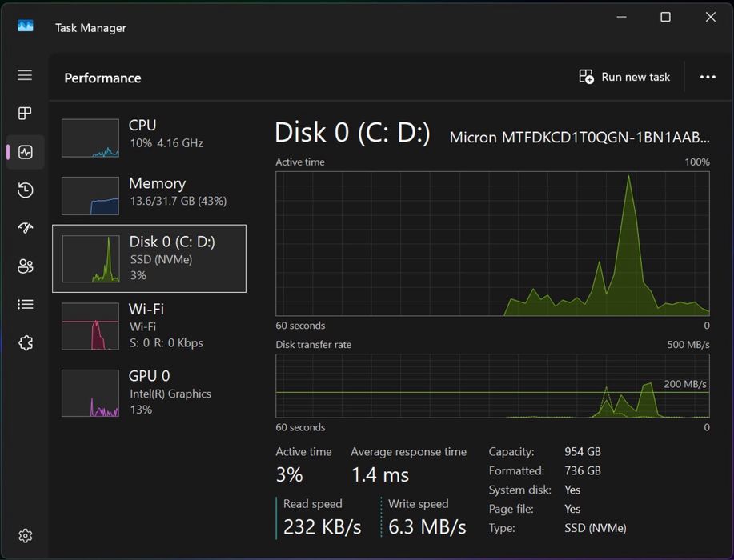Open the Services puzzle icon
Screen dimensions: 734x560
pyautogui.click(x=26, y=343)
